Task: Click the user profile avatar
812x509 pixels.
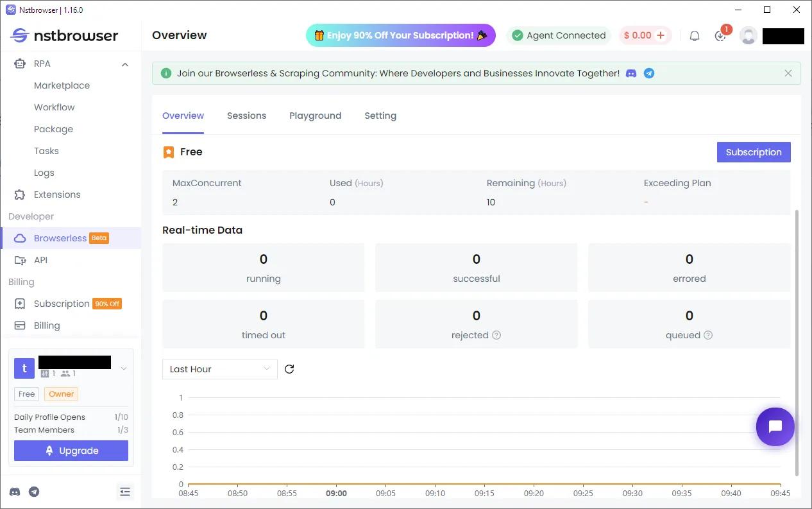Action: 749,35
